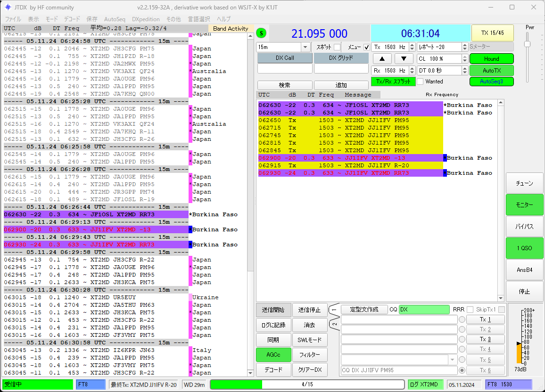Viewport: 545px width, 392px height.
Task: Open the 15m band dropdown
Action: click(x=305, y=47)
